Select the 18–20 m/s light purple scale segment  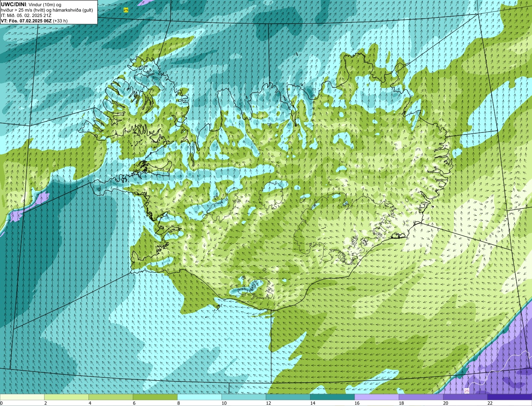pyautogui.click(x=421, y=397)
